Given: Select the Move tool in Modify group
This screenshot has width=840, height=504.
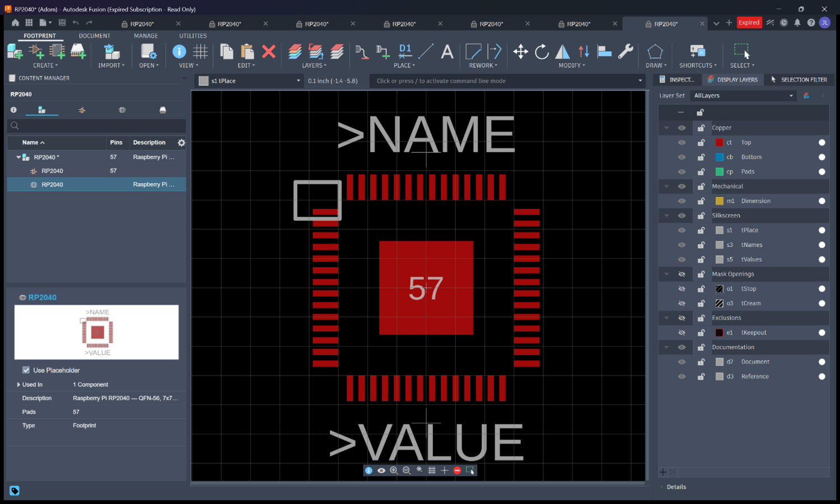Looking at the screenshot, I should (520, 52).
